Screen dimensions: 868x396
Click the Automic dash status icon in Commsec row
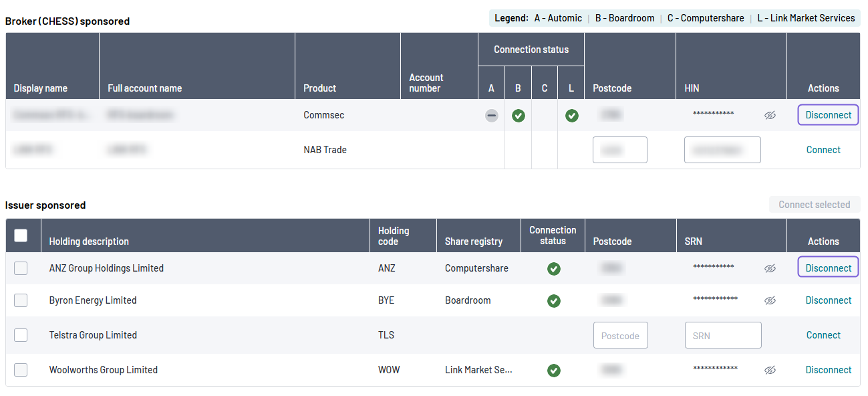pyautogui.click(x=491, y=115)
